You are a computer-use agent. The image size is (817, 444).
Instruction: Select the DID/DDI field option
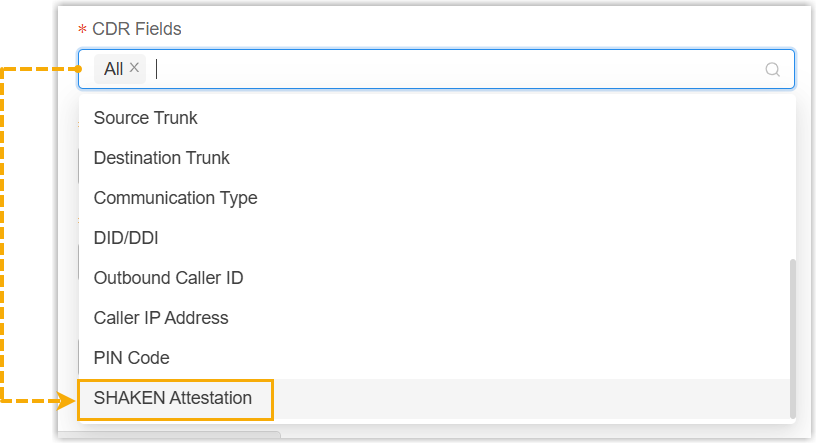(126, 238)
